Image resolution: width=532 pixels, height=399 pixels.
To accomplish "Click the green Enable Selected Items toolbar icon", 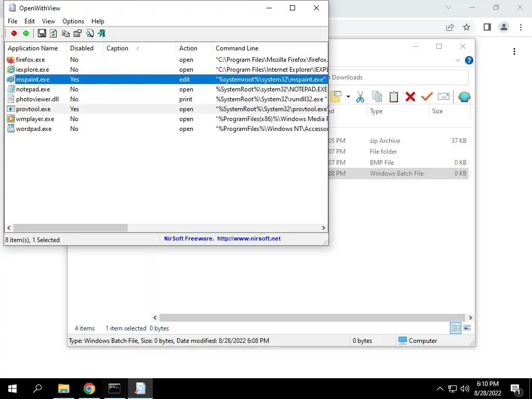I will 26,33.
